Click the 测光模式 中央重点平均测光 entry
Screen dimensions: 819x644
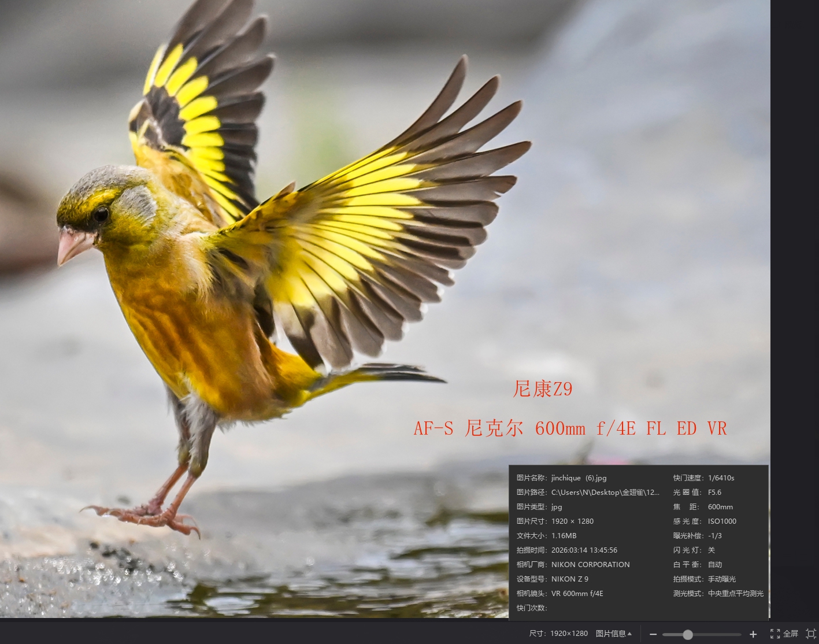coord(735,594)
